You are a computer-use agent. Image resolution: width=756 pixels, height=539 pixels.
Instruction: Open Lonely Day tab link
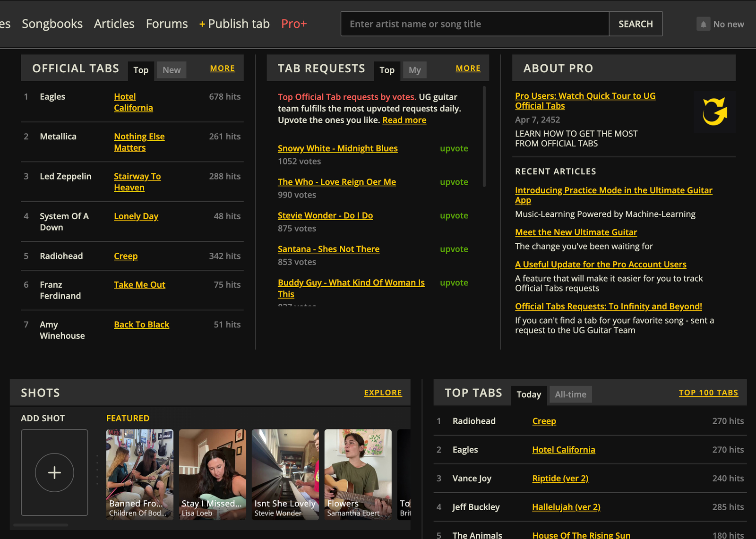pos(136,216)
